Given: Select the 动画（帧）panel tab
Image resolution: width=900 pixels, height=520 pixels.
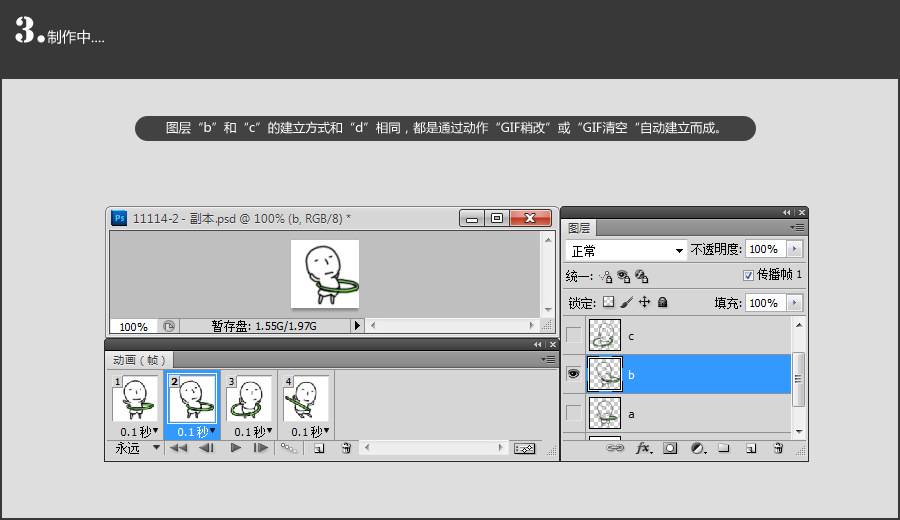Looking at the screenshot, I should pyautogui.click(x=140, y=359).
